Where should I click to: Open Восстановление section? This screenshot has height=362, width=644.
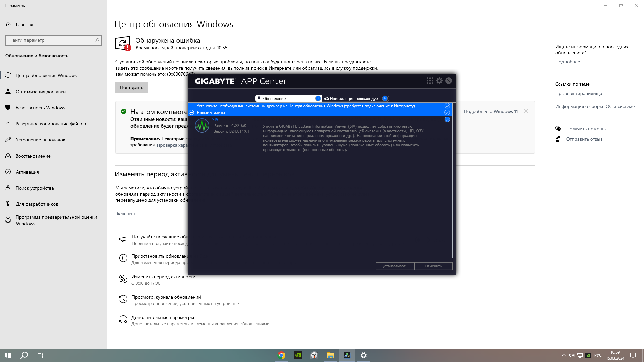tap(54, 156)
